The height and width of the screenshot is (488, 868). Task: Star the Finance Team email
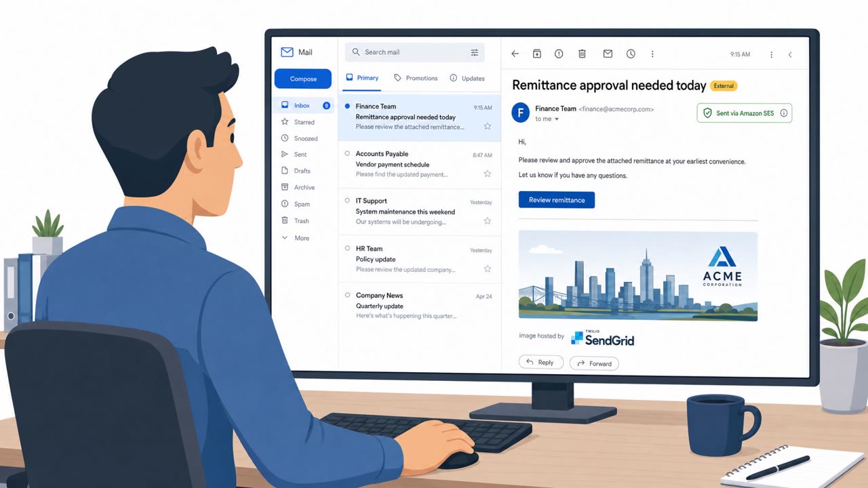click(x=487, y=126)
